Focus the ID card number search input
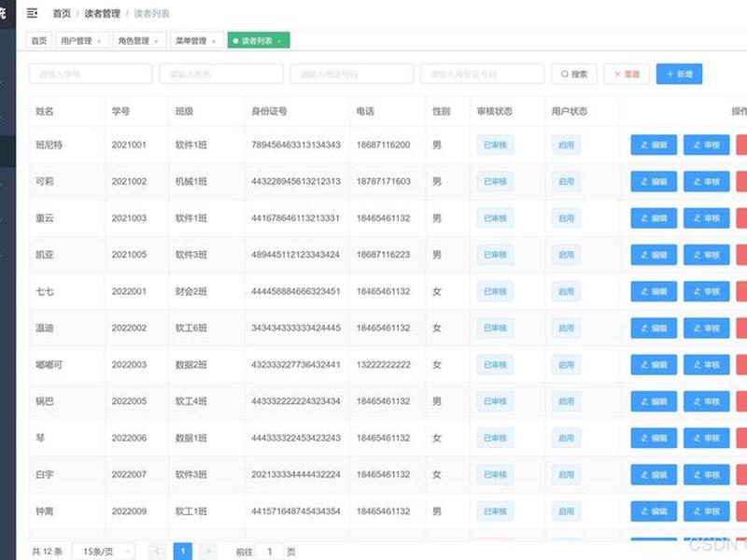Screen dimensions: 747x560 pos(483,74)
